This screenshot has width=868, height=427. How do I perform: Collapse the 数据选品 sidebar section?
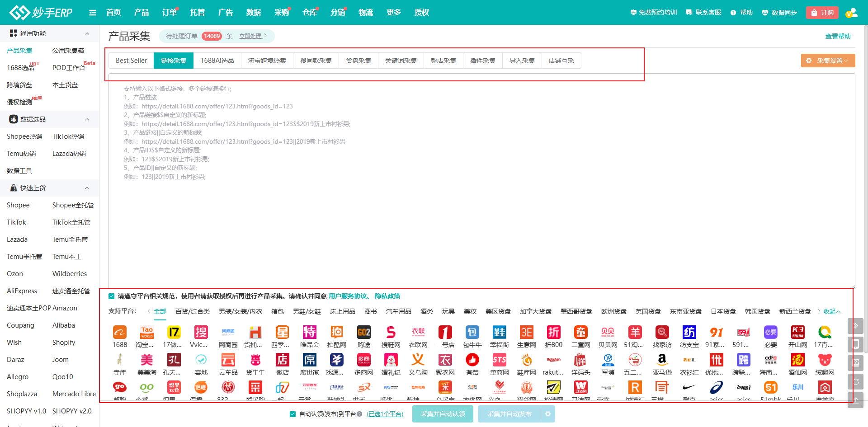pyautogui.click(x=87, y=119)
